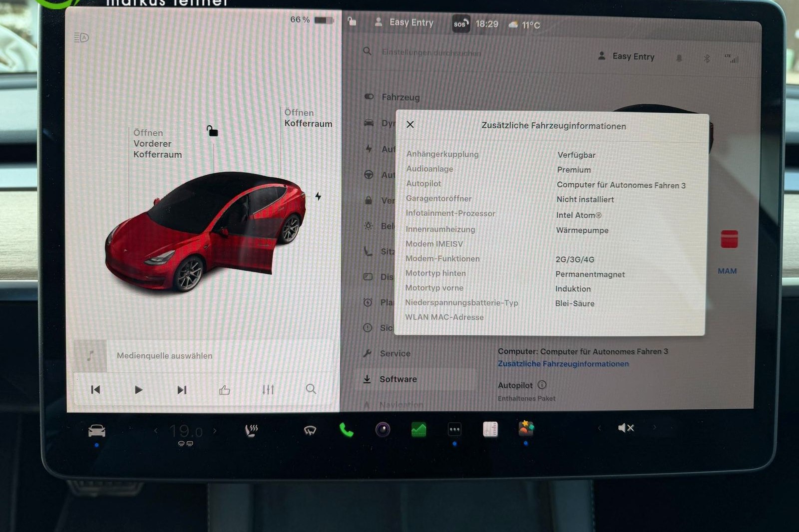Raise temperature with the right arrow
Viewport: 799px width, 532px height.
pyautogui.click(x=215, y=430)
